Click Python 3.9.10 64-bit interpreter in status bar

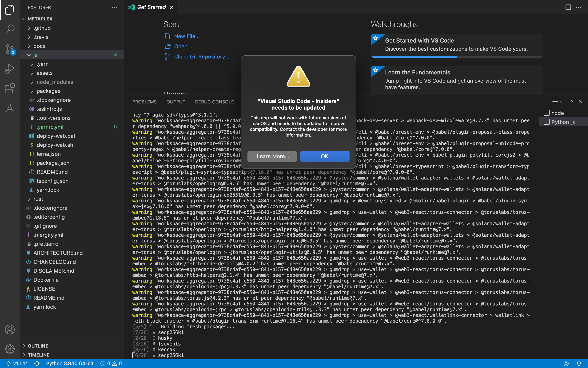(70, 363)
